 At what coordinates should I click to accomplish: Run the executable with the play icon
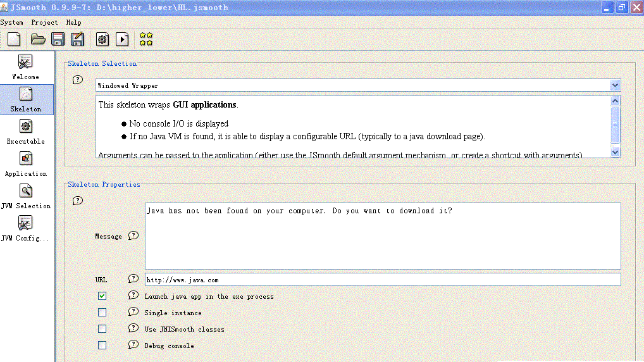pyautogui.click(x=122, y=39)
